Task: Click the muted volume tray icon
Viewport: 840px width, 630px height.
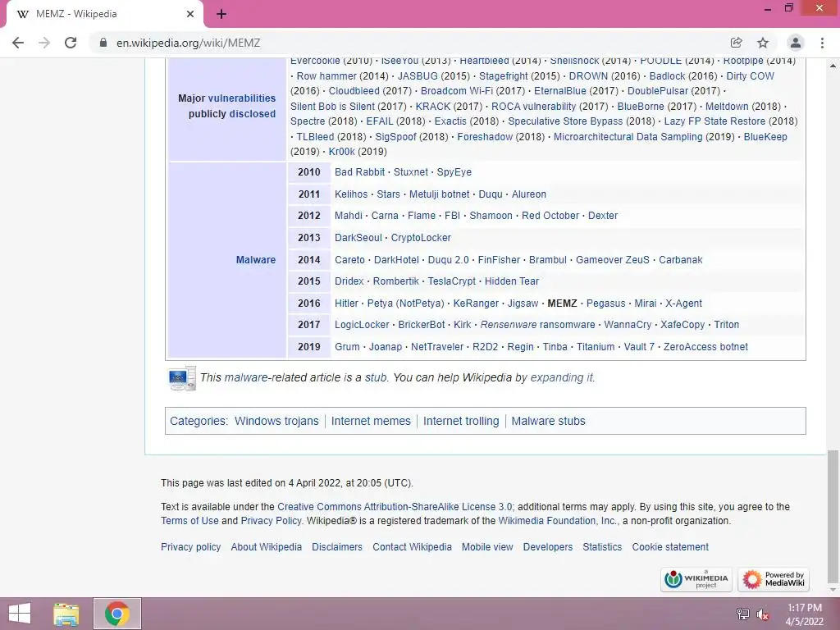Action: coord(762,614)
